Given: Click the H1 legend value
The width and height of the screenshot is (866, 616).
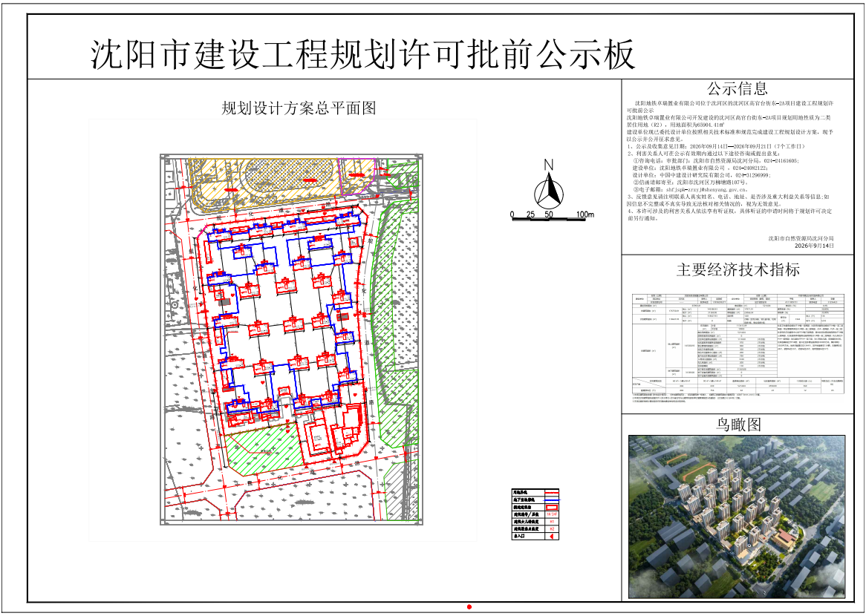Looking at the screenshot, I should [x=552, y=522].
